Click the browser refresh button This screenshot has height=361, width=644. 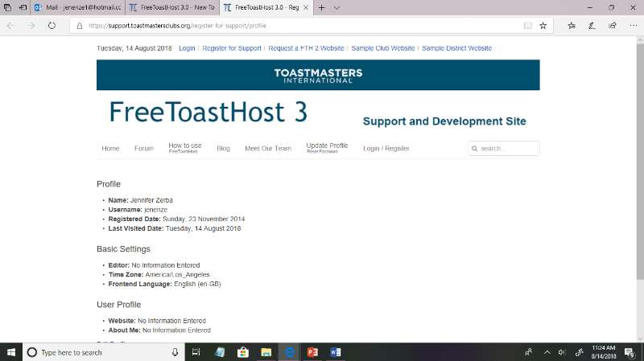point(52,25)
